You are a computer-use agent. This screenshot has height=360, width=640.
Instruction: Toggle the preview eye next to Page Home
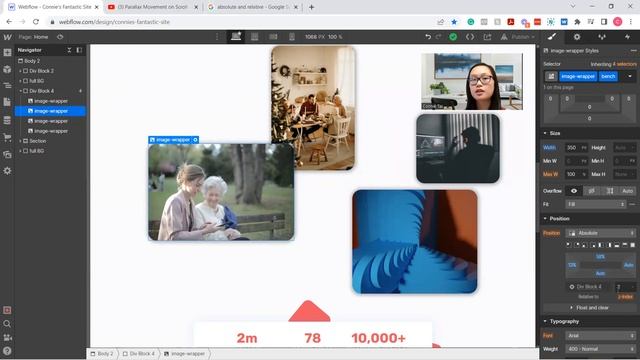(x=60, y=37)
